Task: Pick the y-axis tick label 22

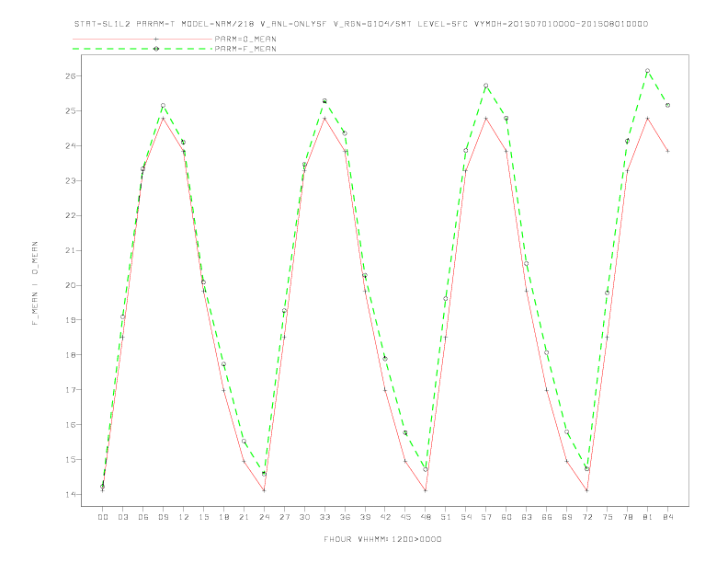Action: pyautogui.click(x=71, y=215)
